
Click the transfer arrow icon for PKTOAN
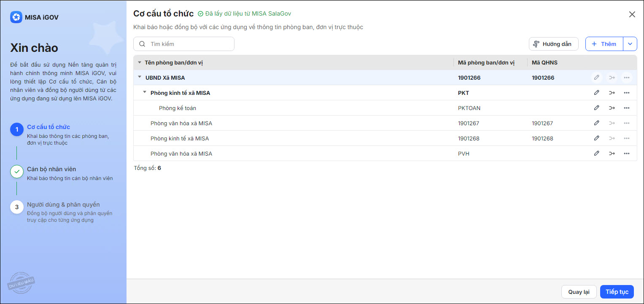pyautogui.click(x=612, y=108)
